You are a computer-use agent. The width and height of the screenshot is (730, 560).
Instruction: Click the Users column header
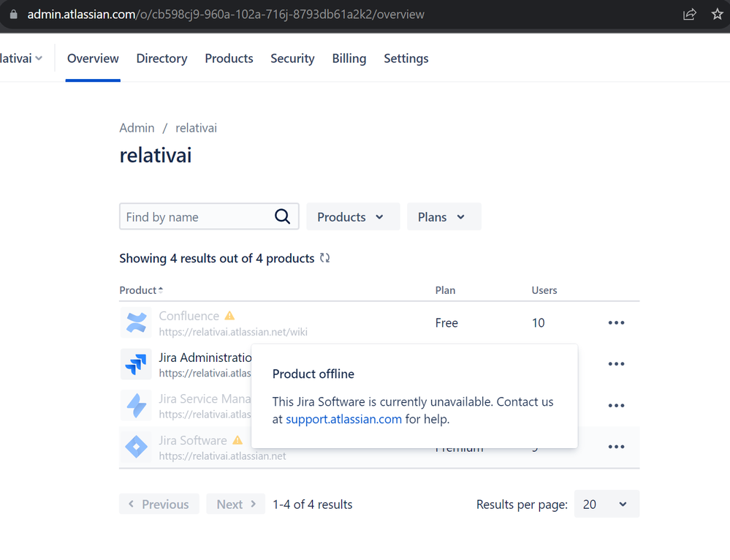(x=544, y=290)
